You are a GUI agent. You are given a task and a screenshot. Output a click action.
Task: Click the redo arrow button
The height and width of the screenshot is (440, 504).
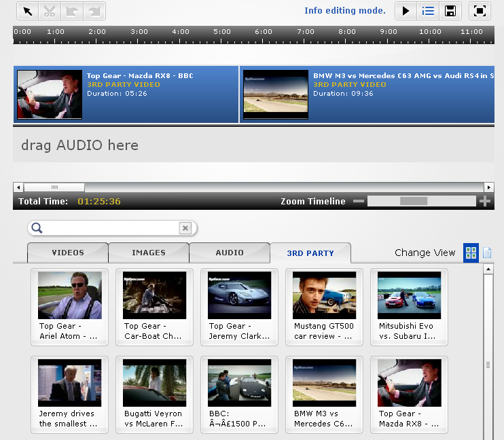[x=94, y=12]
